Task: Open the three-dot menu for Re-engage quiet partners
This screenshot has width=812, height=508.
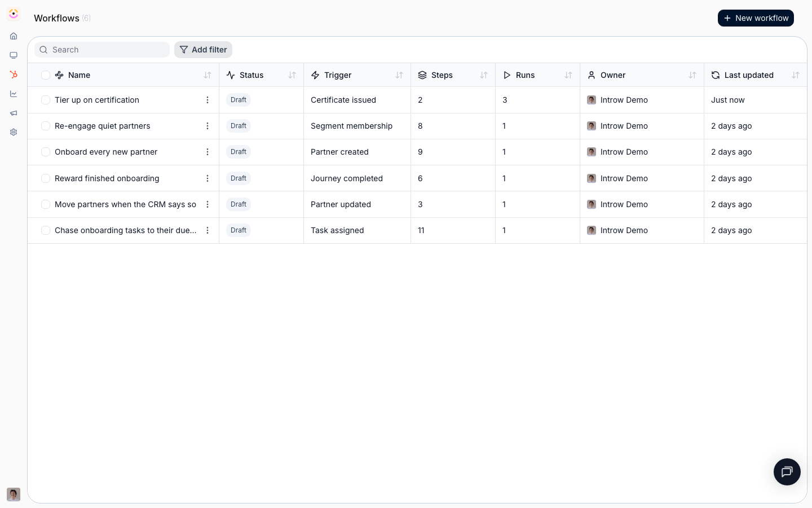Action: 208,126
